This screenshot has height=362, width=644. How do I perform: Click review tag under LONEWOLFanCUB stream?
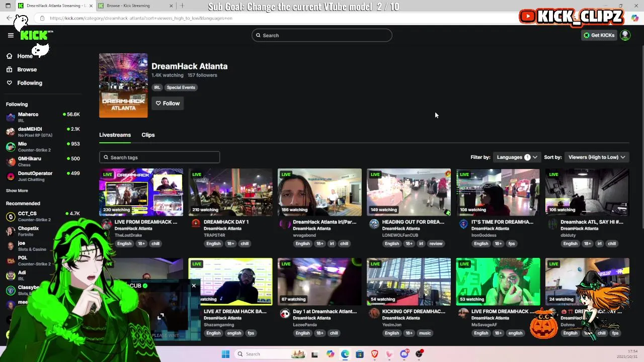[436, 244]
